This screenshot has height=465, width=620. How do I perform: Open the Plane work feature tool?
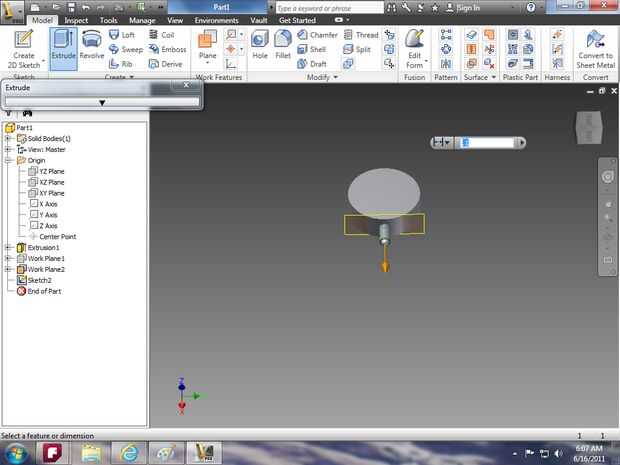coord(208,47)
